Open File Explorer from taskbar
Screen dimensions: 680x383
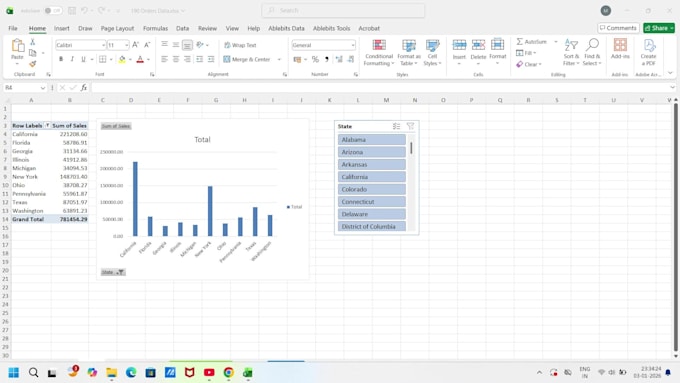point(111,373)
